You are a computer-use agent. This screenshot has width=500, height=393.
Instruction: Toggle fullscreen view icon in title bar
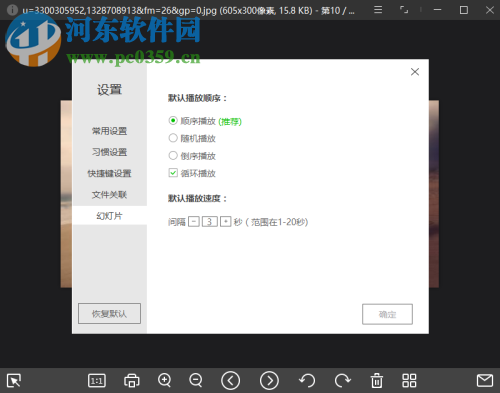[x=404, y=10]
